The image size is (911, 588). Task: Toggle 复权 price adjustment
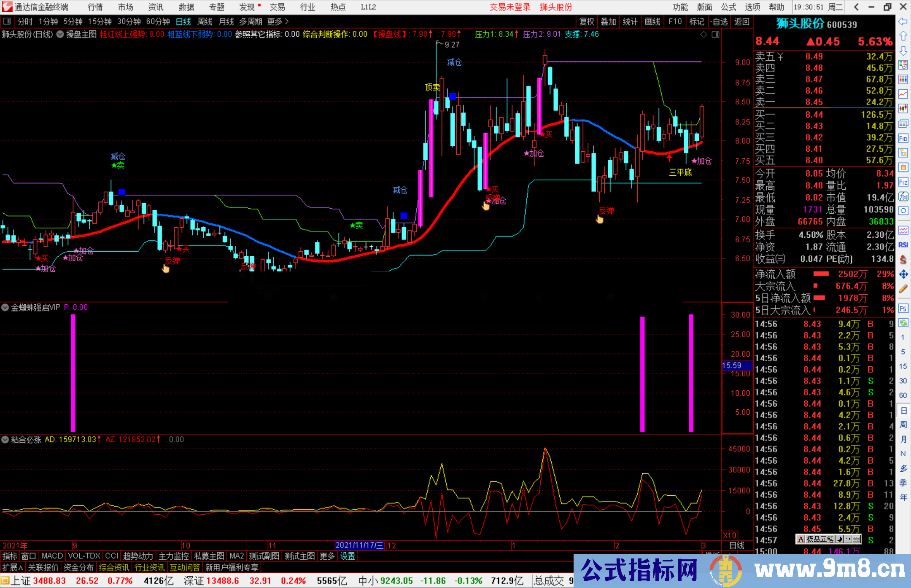586,21
